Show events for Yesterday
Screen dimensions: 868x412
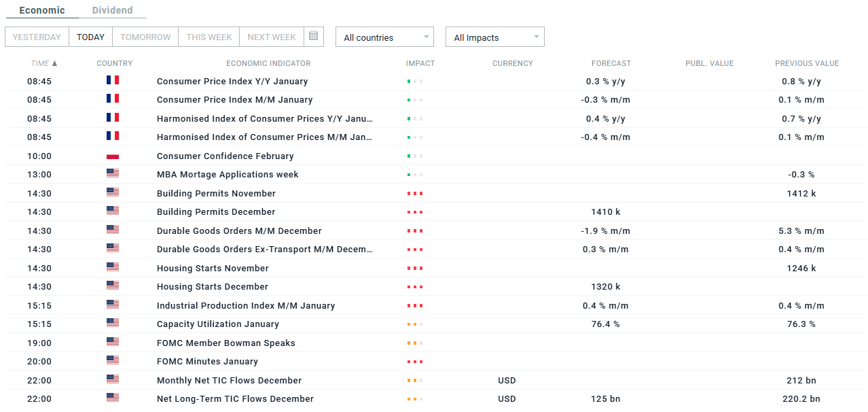pyautogui.click(x=37, y=37)
